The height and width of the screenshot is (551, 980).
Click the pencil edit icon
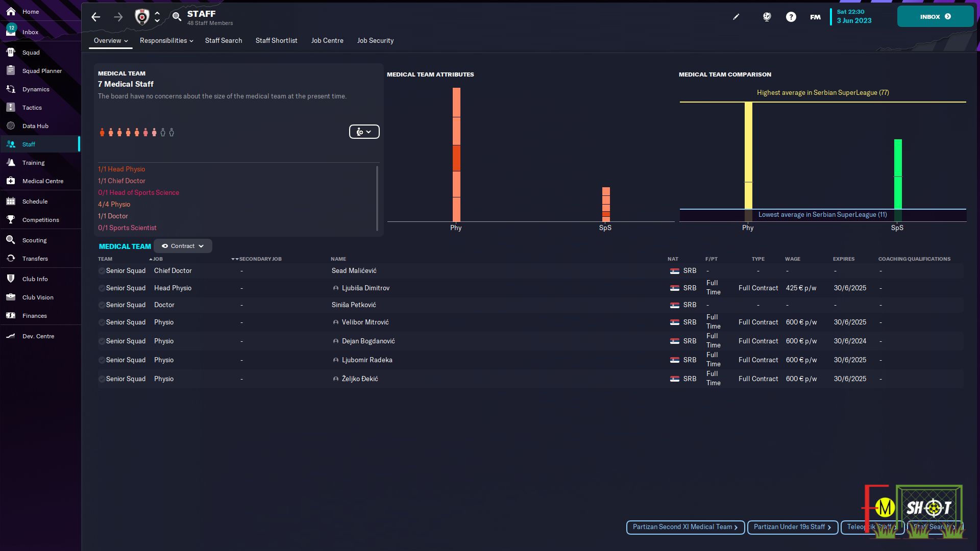tap(736, 17)
